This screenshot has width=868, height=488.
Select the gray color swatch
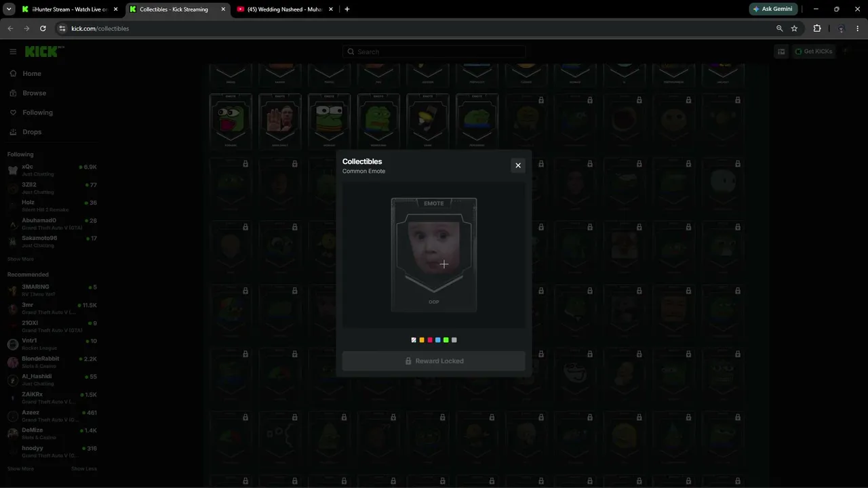(x=454, y=340)
